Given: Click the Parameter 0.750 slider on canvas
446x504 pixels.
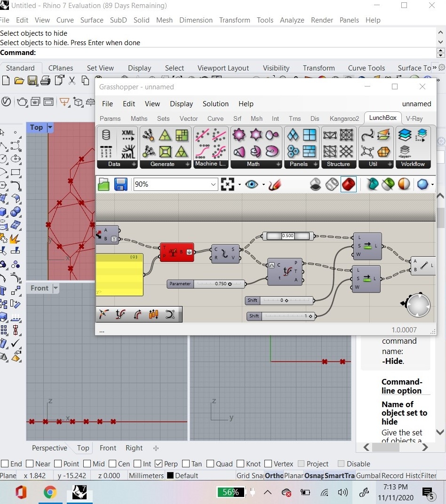Looking at the screenshot, I should point(207,284).
